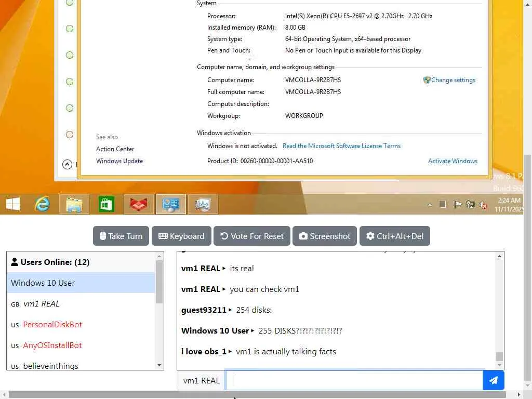The width and height of the screenshot is (532, 399).
Task: Open the Windows Start button
Action: pos(13,204)
